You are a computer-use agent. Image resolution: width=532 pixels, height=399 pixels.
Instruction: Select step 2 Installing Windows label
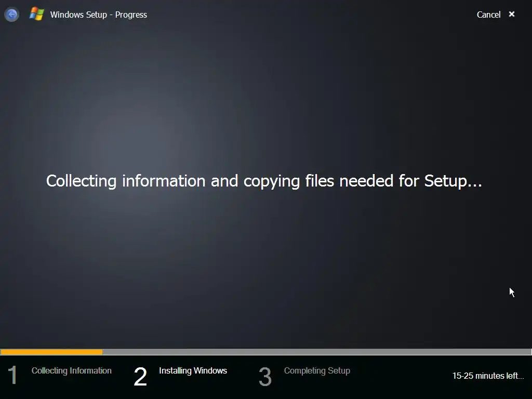tap(193, 370)
